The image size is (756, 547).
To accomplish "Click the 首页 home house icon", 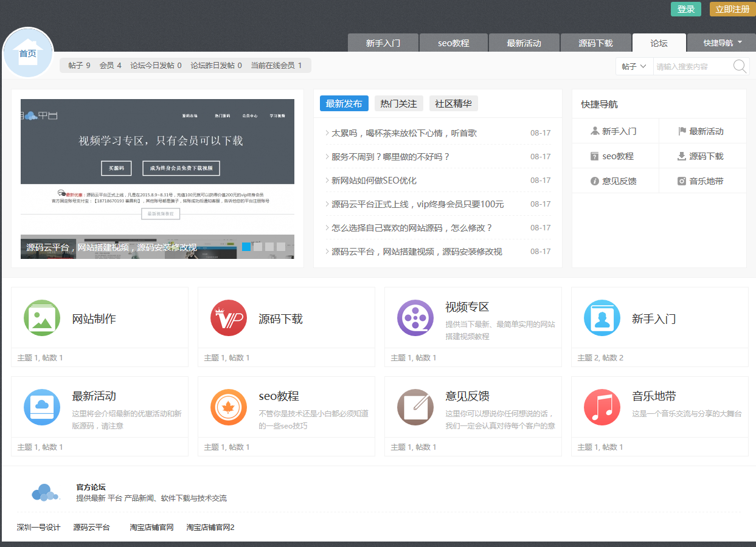I will (28, 53).
